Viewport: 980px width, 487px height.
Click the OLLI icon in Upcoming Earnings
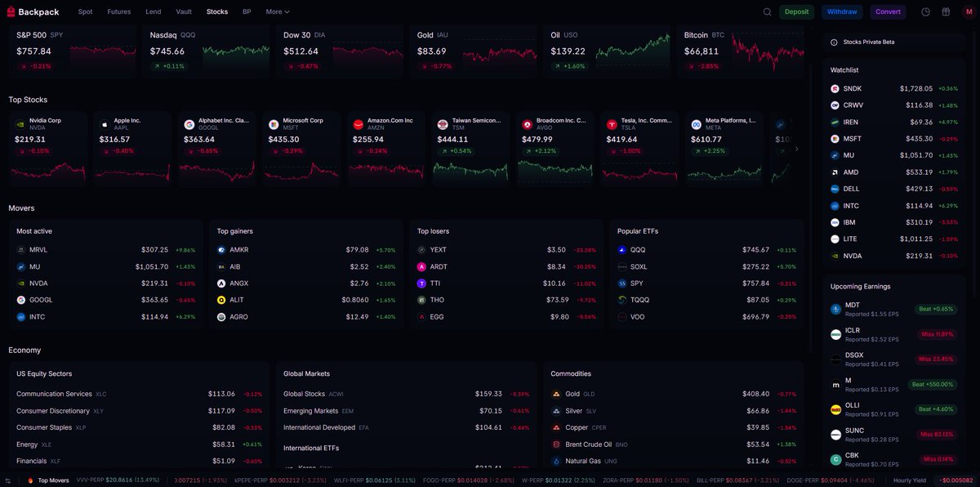tap(836, 409)
